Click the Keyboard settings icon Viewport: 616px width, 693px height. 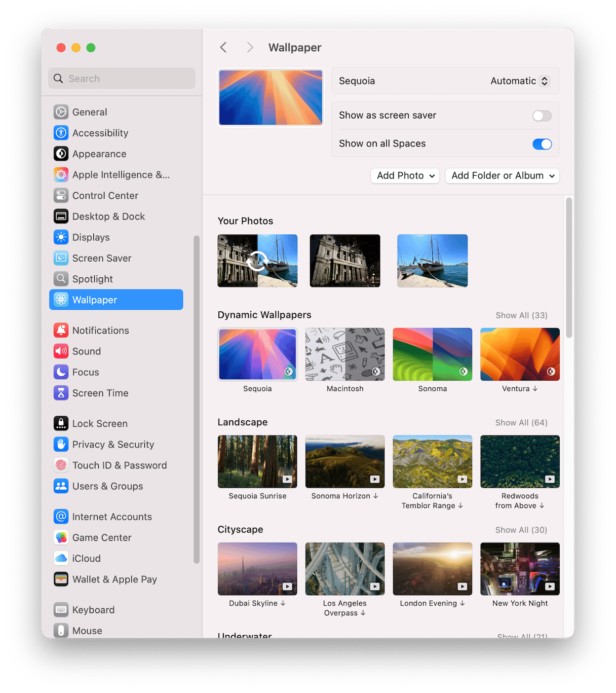point(61,610)
